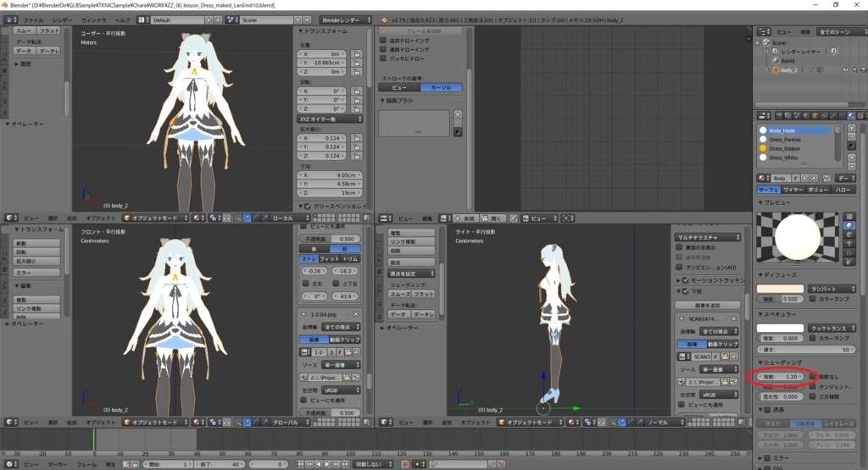Select the Dress_White material slot

tap(793, 158)
